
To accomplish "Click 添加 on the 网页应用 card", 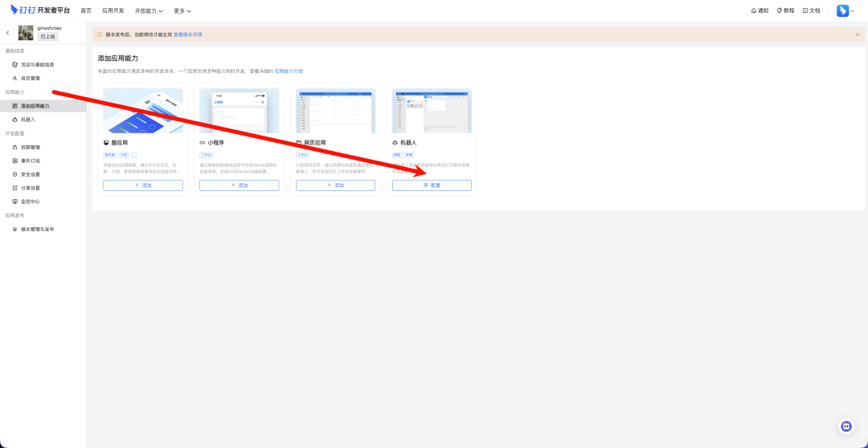I will pyautogui.click(x=335, y=185).
